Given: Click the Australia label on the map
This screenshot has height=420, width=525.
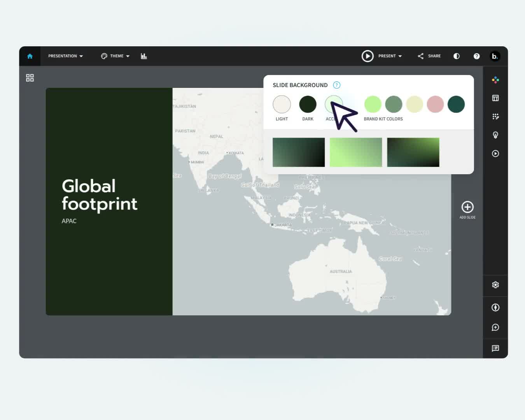Looking at the screenshot, I should click(x=341, y=271).
